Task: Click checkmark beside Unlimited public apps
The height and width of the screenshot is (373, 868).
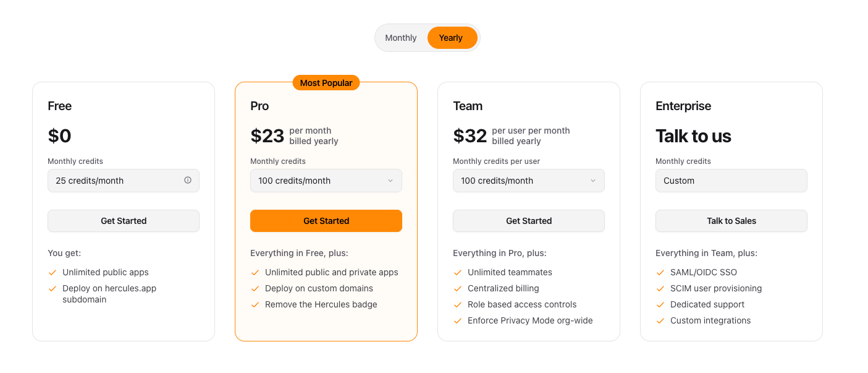Action: point(53,272)
